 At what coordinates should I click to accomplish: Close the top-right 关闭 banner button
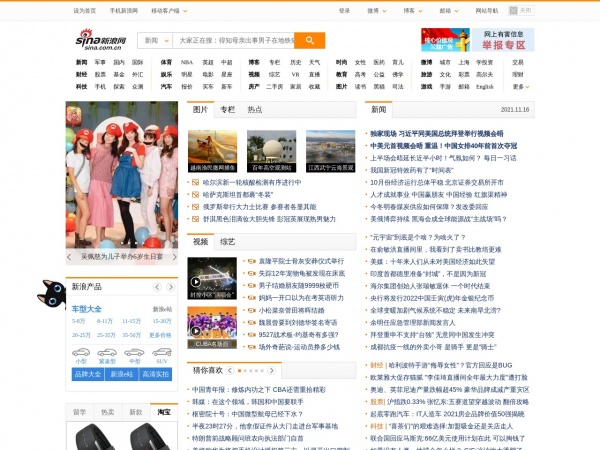point(521,11)
